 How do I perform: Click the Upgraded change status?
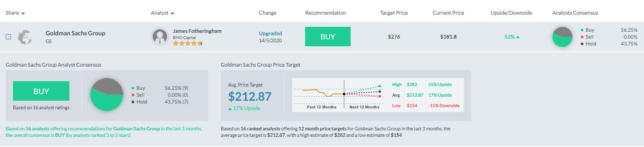[x=270, y=33]
